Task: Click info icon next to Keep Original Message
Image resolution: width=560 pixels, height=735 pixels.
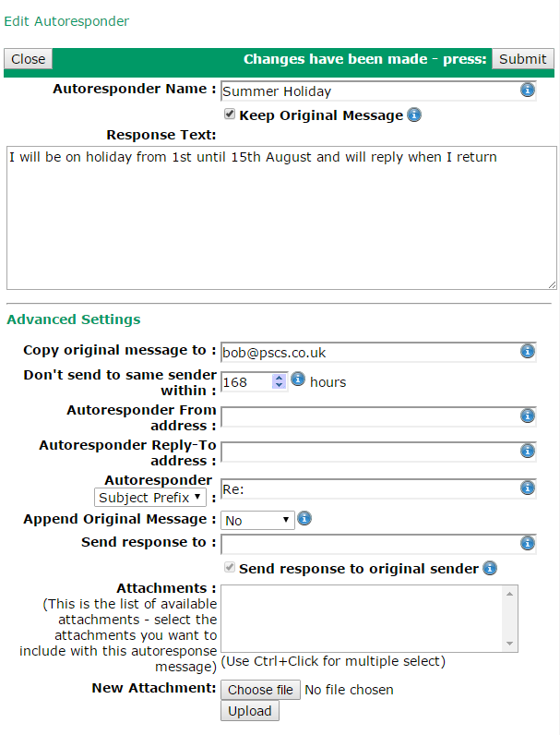Action: (414, 114)
